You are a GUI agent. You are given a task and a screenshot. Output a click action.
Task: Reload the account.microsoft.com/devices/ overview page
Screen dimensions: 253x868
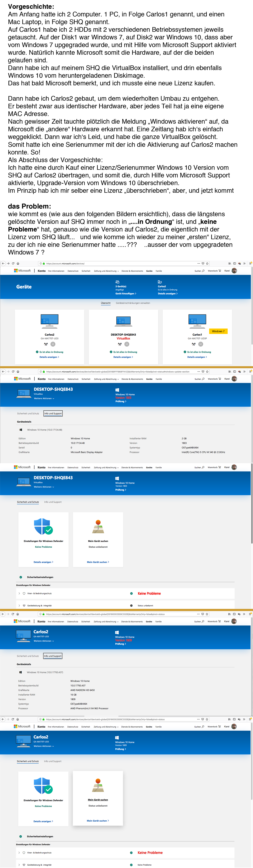pos(13,263)
